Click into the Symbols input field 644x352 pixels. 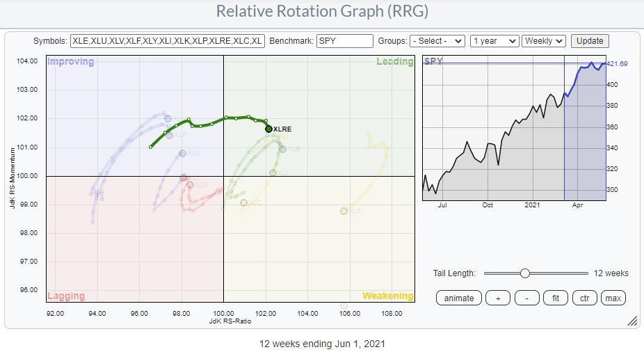pos(167,41)
